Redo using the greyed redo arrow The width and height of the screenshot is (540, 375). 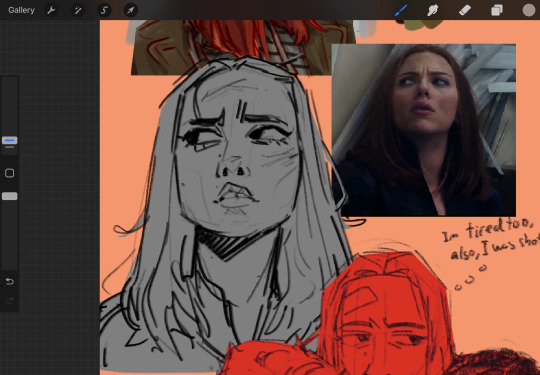click(10, 301)
